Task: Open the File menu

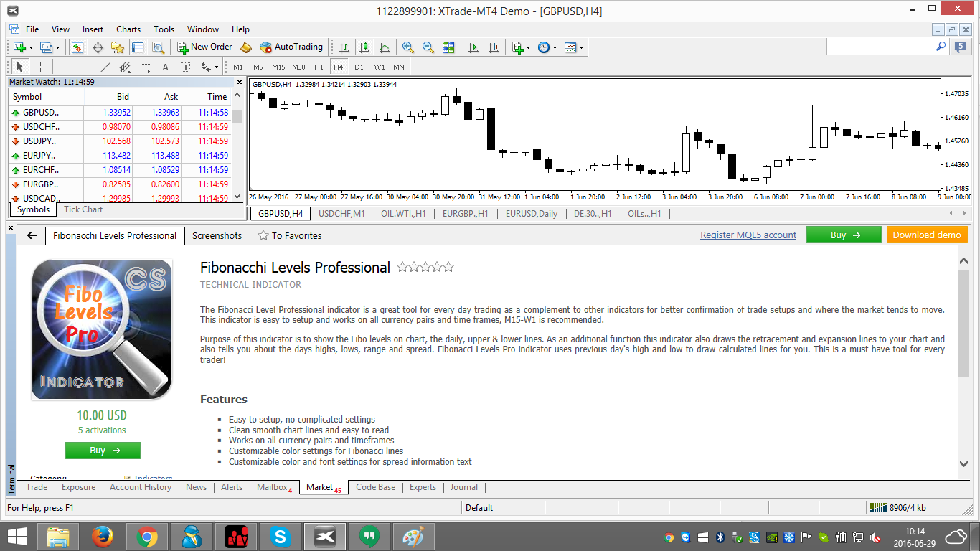Action: (32, 29)
